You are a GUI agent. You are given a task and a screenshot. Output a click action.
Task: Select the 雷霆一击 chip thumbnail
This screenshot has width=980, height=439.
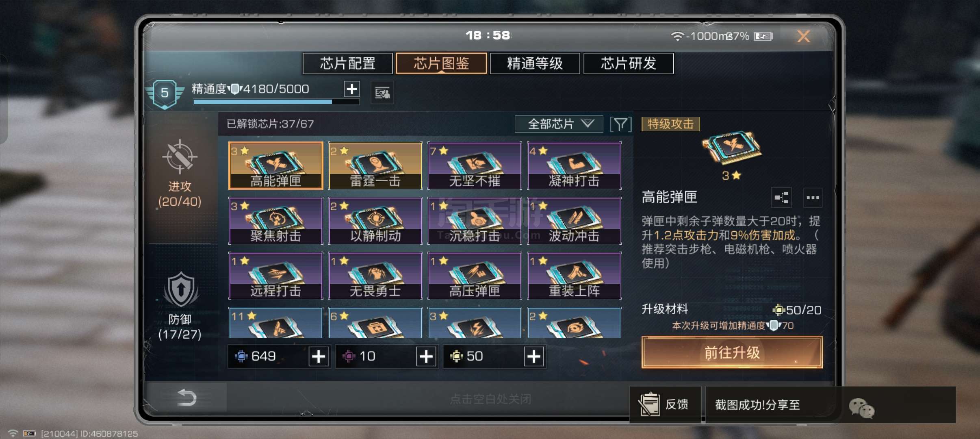pyautogui.click(x=375, y=165)
